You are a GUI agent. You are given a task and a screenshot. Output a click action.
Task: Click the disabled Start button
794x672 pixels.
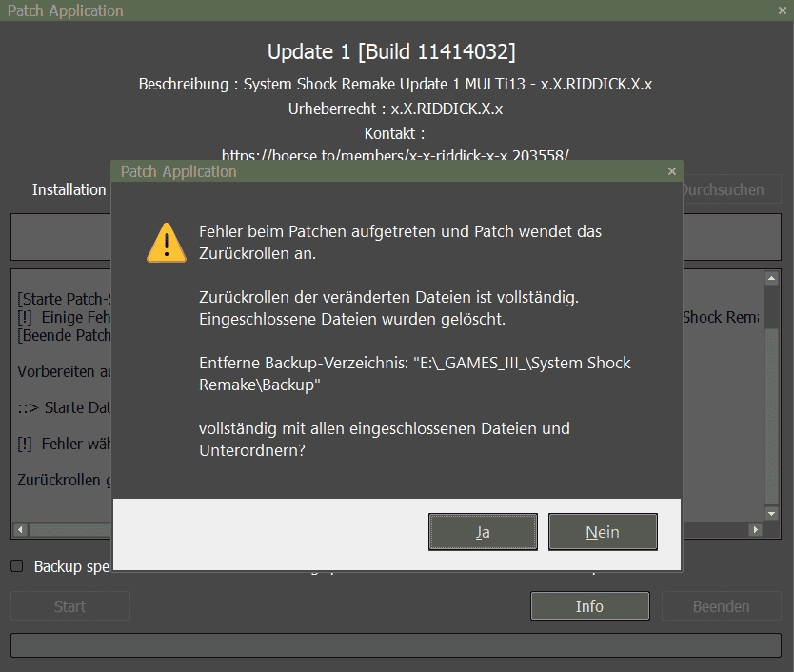pos(70,605)
